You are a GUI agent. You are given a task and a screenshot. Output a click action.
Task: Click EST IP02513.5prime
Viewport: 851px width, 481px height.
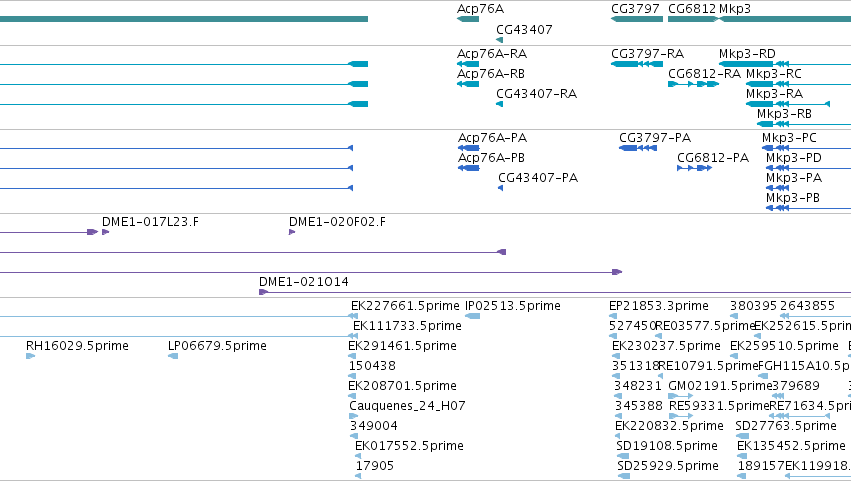tap(512, 306)
